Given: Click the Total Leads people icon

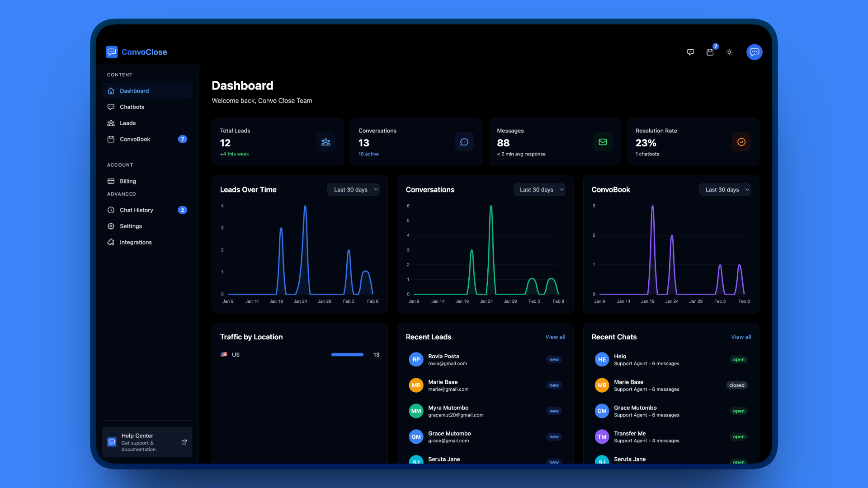Looking at the screenshot, I should [x=325, y=142].
